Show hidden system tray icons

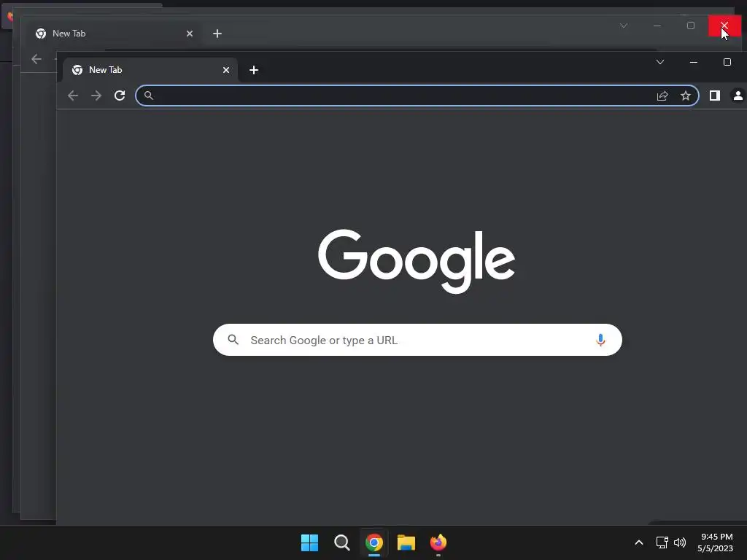coord(639,542)
